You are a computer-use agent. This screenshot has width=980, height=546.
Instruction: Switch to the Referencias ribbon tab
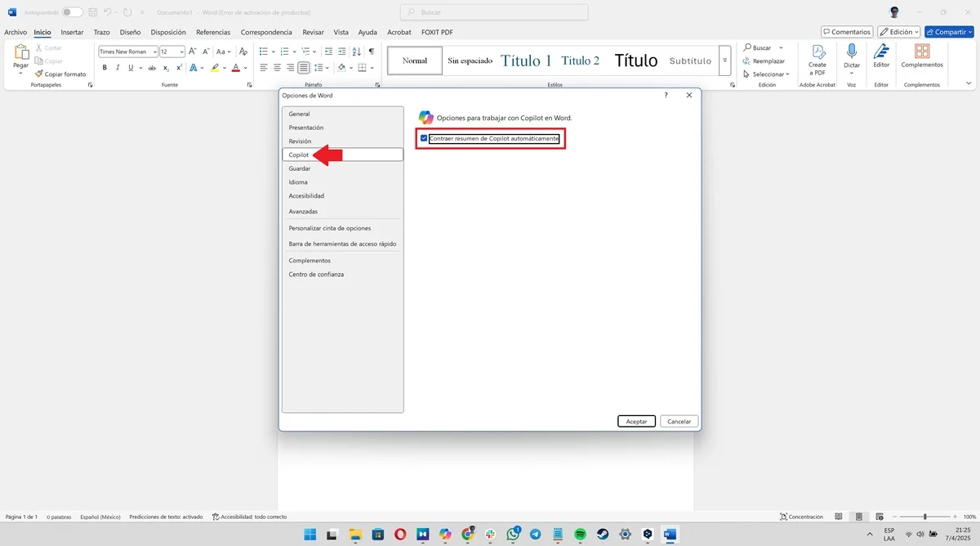tap(213, 32)
